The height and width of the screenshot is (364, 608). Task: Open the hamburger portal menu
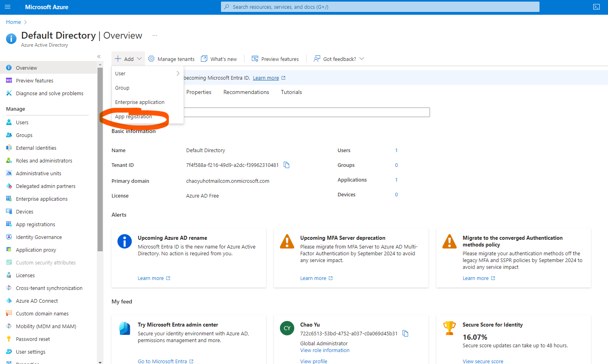(8, 7)
